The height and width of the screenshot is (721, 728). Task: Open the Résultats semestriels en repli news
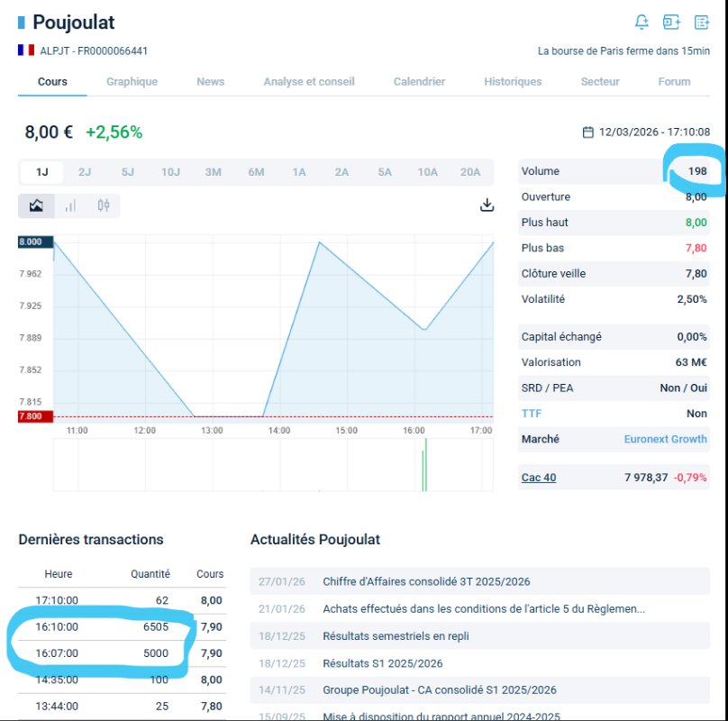click(396, 636)
